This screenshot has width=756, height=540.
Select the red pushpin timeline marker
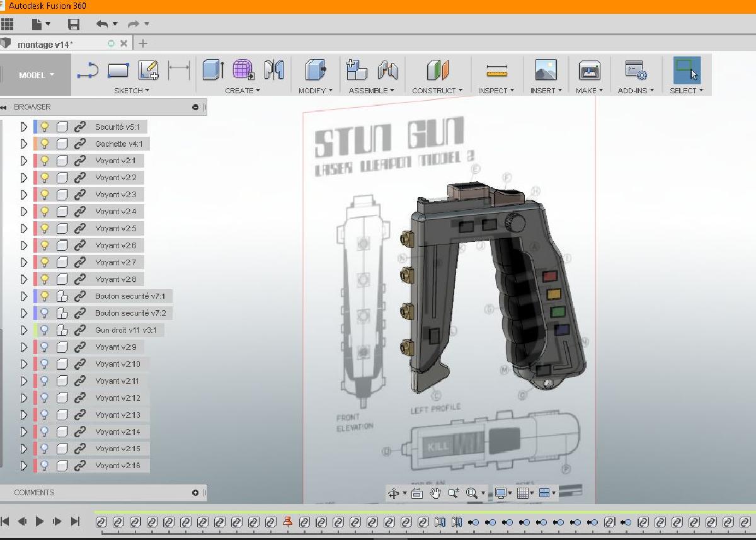[x=288, y=522]
